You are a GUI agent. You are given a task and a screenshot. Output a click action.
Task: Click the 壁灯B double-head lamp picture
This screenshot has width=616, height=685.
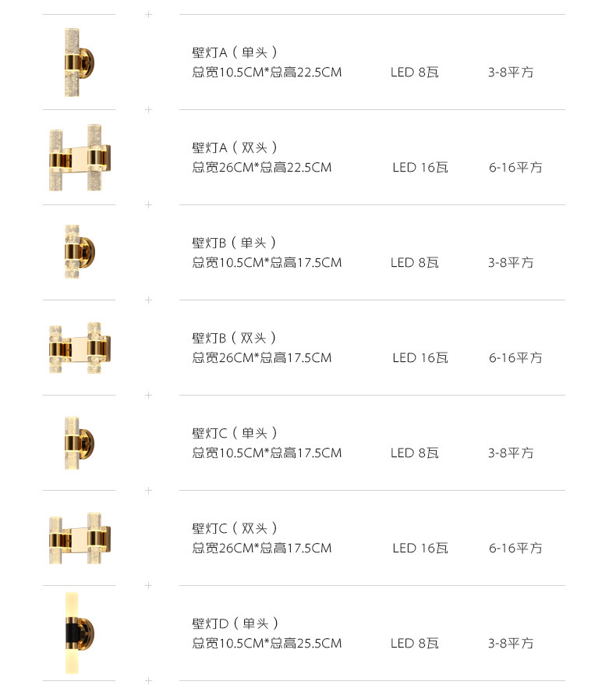click(79, 347)
